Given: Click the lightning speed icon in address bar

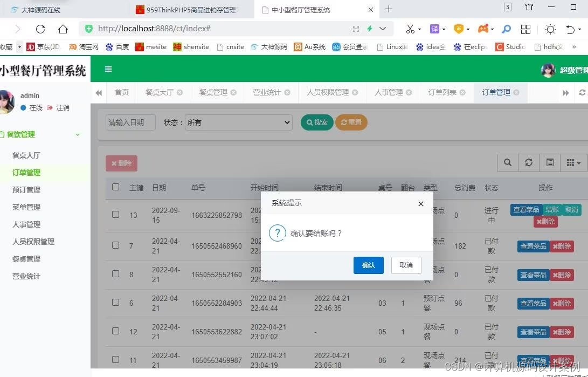Looking at the screenshot, I should point(370,29).
